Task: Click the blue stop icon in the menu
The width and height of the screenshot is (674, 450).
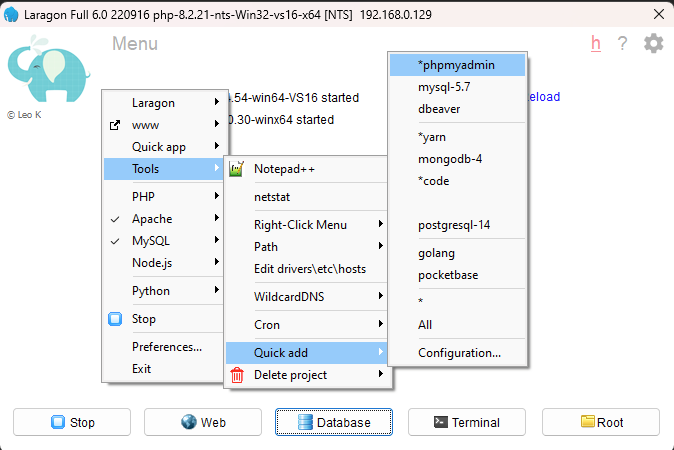Action: pyautogui.click(x=115, y=319)
